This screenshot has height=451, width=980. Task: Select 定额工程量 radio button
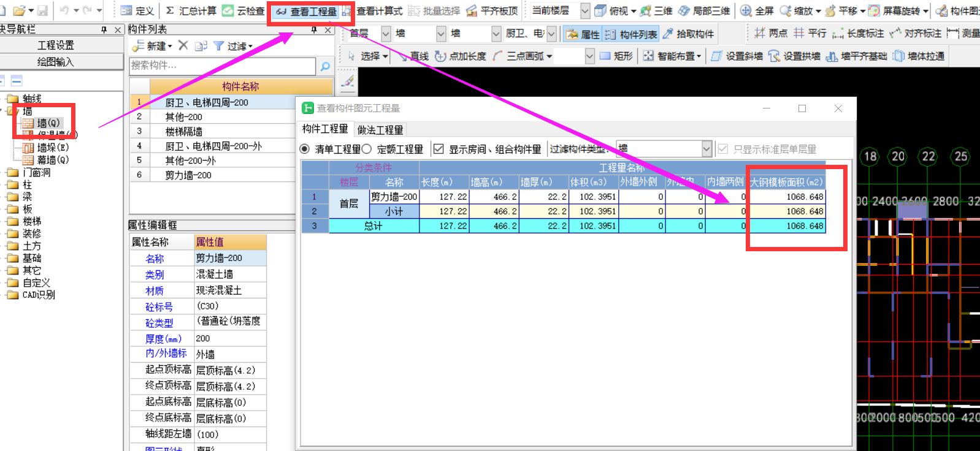pyautogui.click(x=367, y=149)
